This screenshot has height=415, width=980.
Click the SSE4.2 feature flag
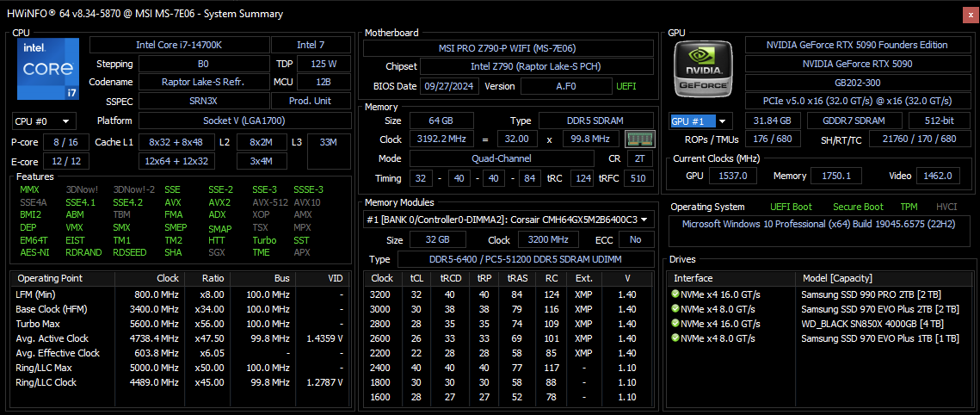click(127, 202)
